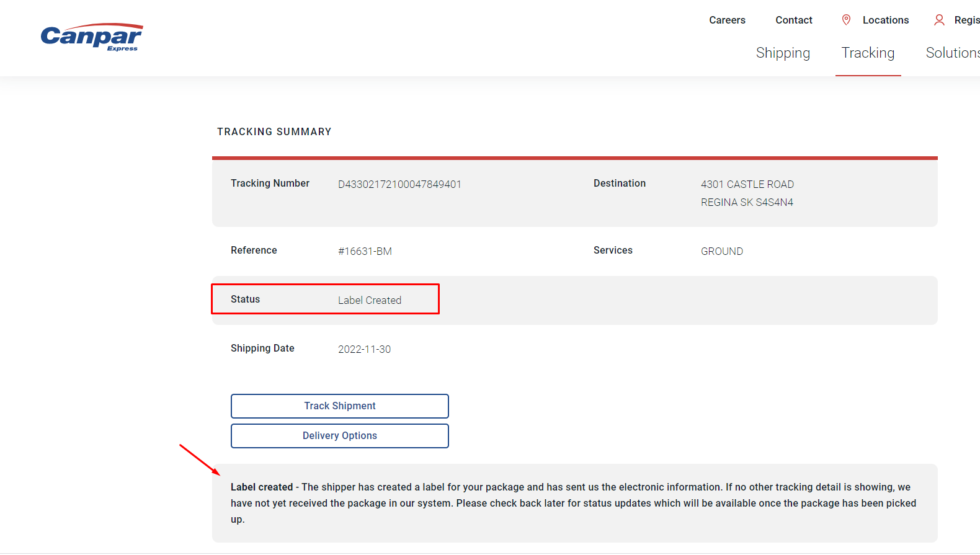980x555 pixels.
Task: Click the Status label
Action: pyautogui.click(x=245, y=300)
